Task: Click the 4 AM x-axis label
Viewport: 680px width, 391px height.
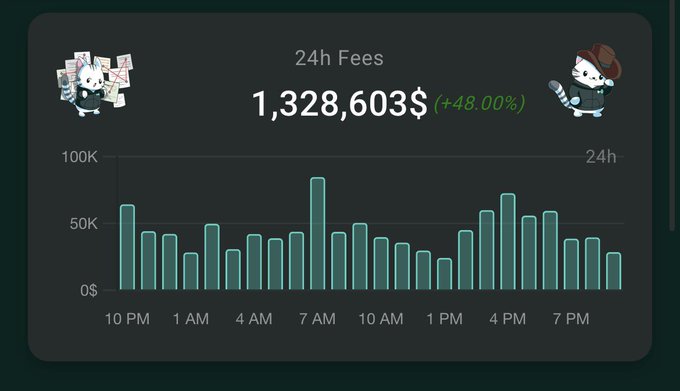Action: coord(254,319)
